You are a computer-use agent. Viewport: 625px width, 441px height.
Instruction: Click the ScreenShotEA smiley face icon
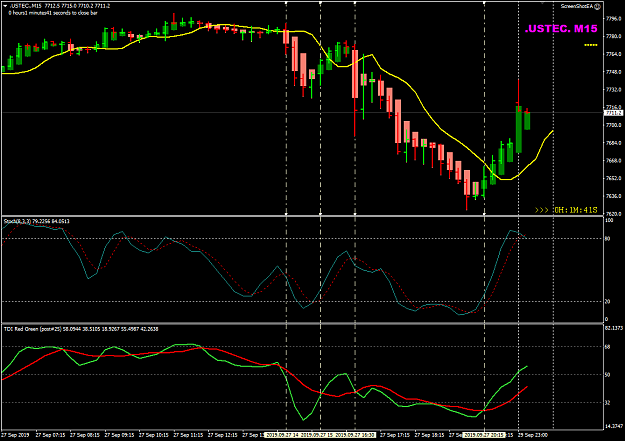click(597, 6)
